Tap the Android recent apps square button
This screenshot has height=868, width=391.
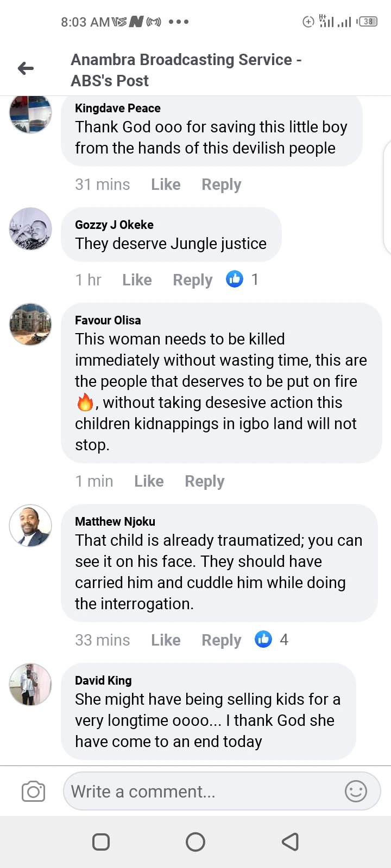point(101,842)
